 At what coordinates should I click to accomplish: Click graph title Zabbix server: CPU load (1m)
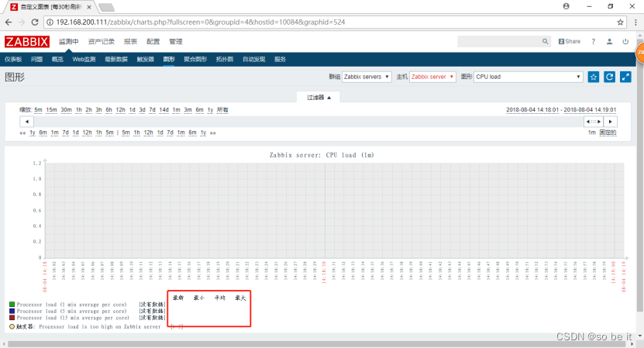(322, 155)
